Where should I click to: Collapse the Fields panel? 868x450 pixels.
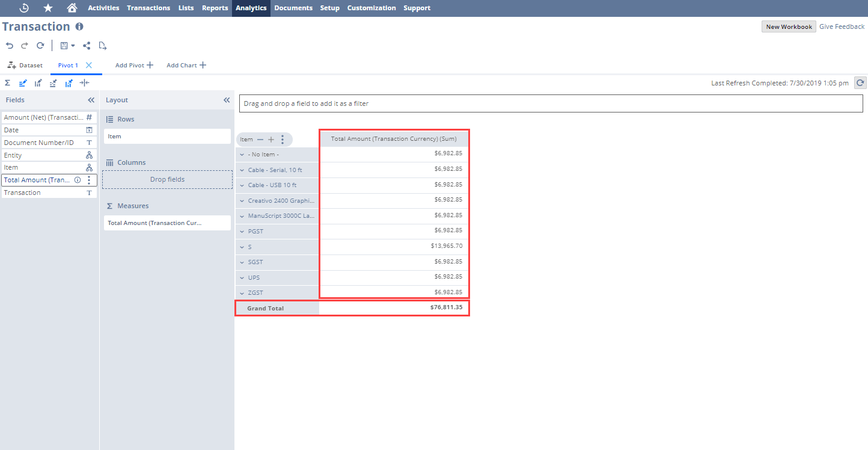91,100
